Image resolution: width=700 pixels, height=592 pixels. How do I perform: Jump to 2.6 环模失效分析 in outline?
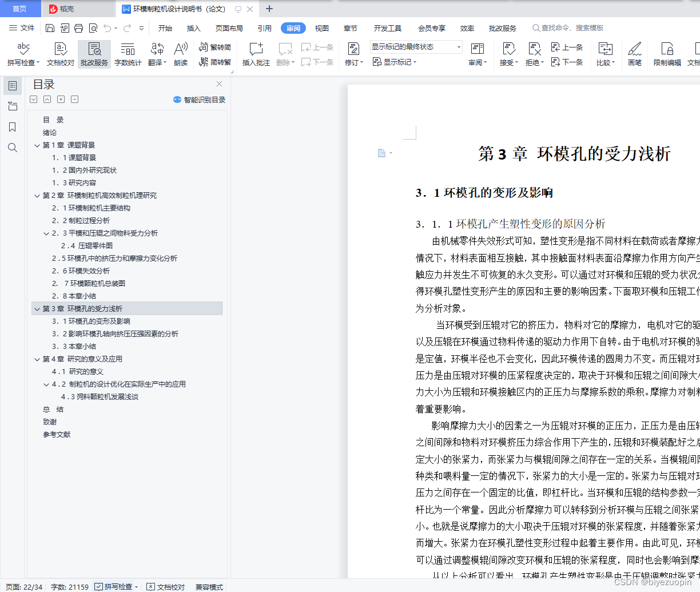click(81, 271)
